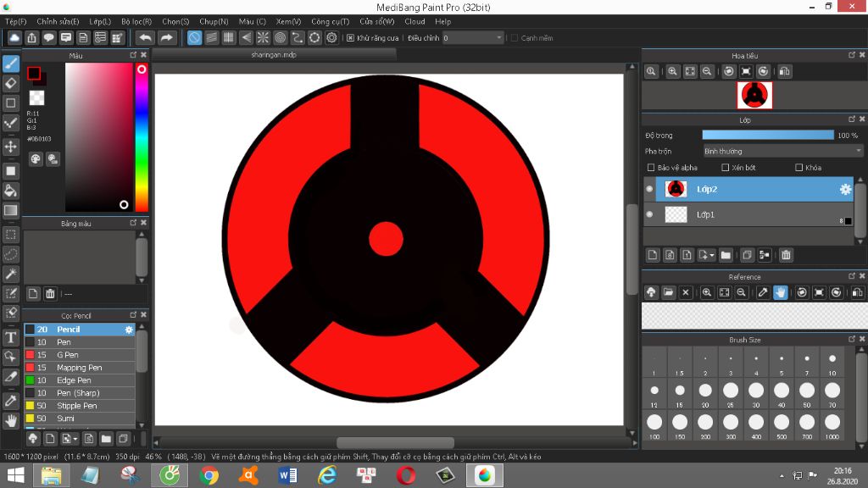868x488 pixels.
Task: Select the Eraser tool
Action: tap(10, 84)
